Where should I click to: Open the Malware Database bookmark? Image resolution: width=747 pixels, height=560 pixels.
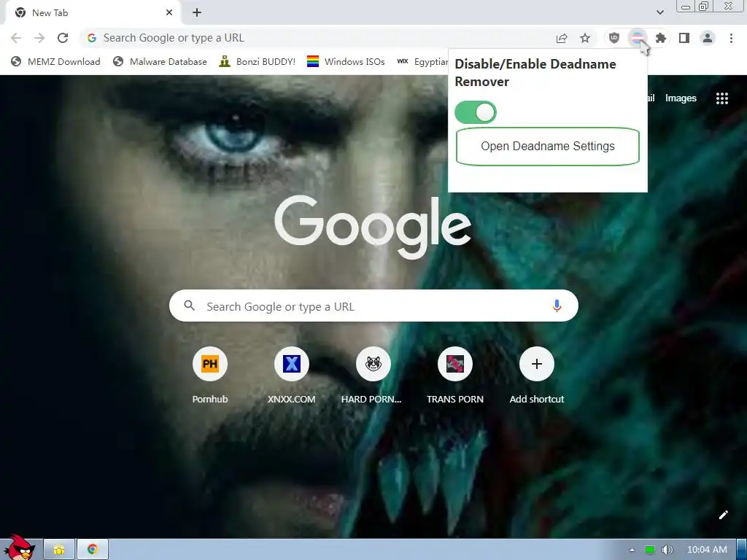click(160, 61)
